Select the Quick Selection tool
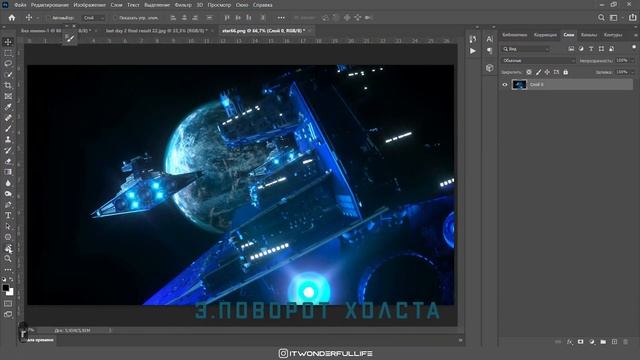 coord(8,75)
